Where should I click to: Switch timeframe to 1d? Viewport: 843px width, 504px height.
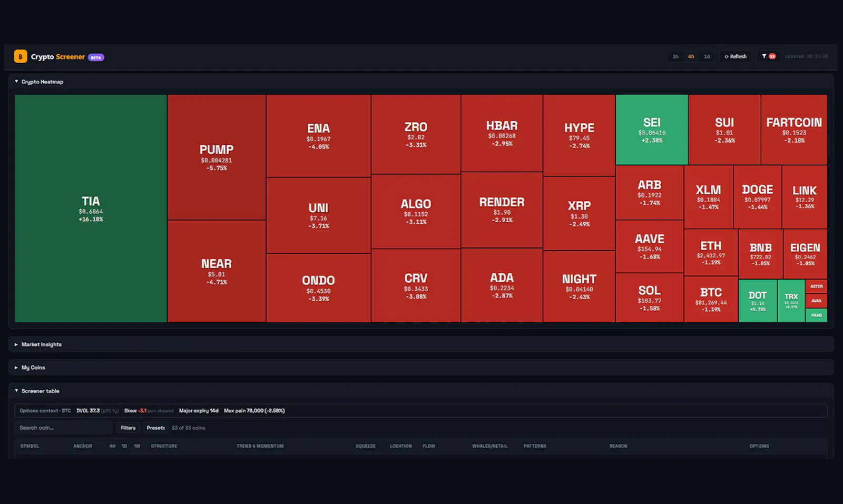(707, 56)
